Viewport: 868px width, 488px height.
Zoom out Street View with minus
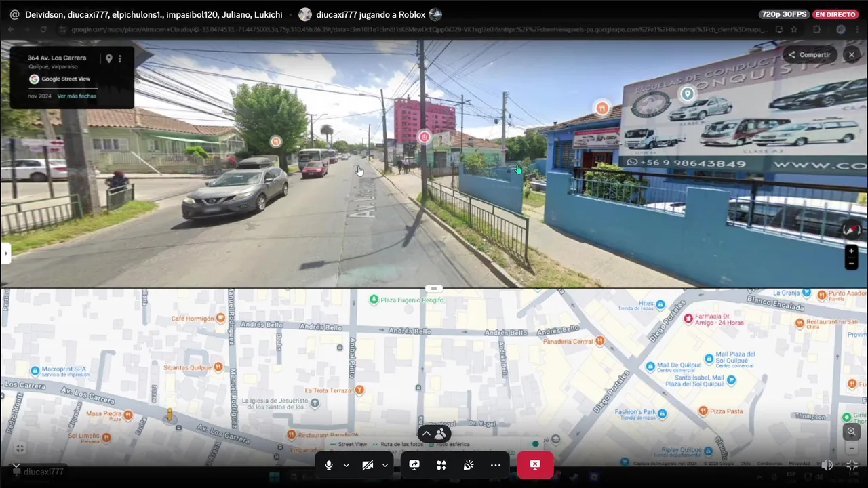(852, 264)
